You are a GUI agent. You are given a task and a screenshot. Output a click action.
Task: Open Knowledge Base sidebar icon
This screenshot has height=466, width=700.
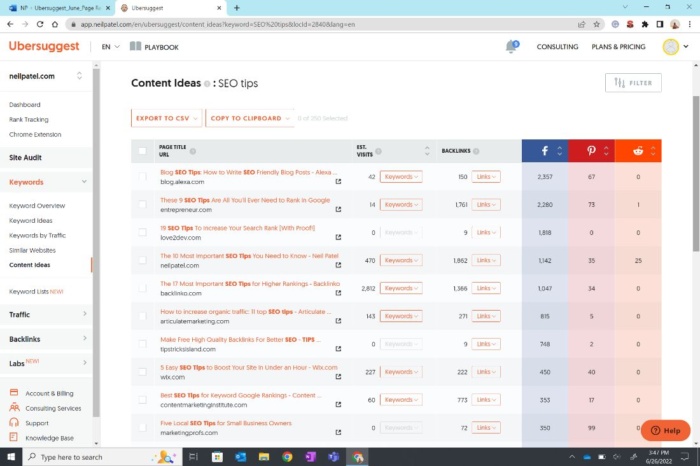(14, 437)
